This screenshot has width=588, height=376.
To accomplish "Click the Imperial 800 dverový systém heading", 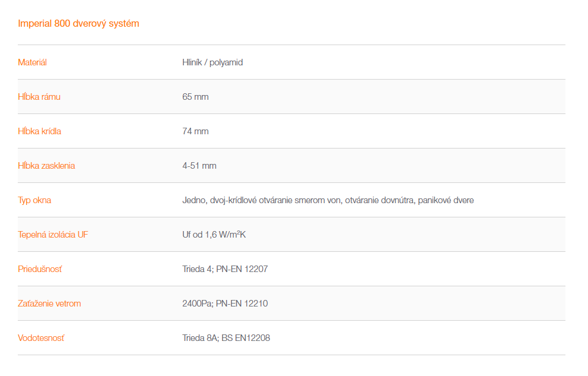I will tap(78, 24).
